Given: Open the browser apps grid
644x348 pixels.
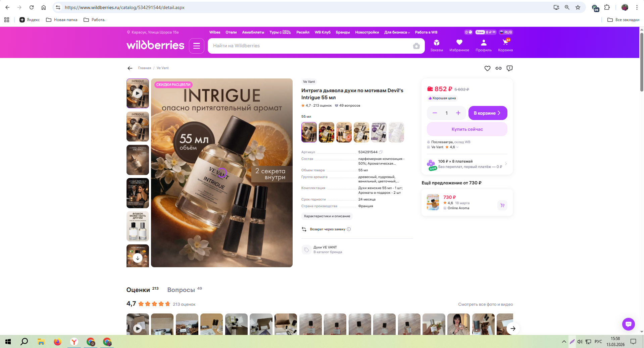Looking at the screenshot, I should [x=7, y=20].
